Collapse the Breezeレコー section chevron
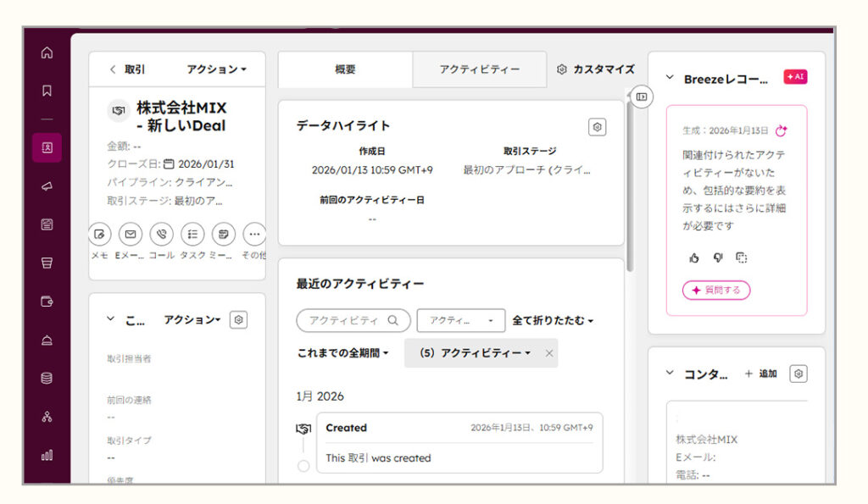 coord(670,78)
